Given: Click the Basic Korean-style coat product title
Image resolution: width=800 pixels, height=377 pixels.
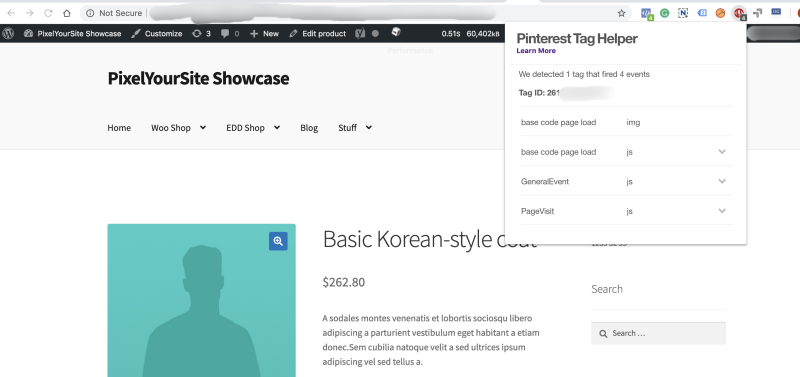Looking at the screenshot, I should click(430, 239).
